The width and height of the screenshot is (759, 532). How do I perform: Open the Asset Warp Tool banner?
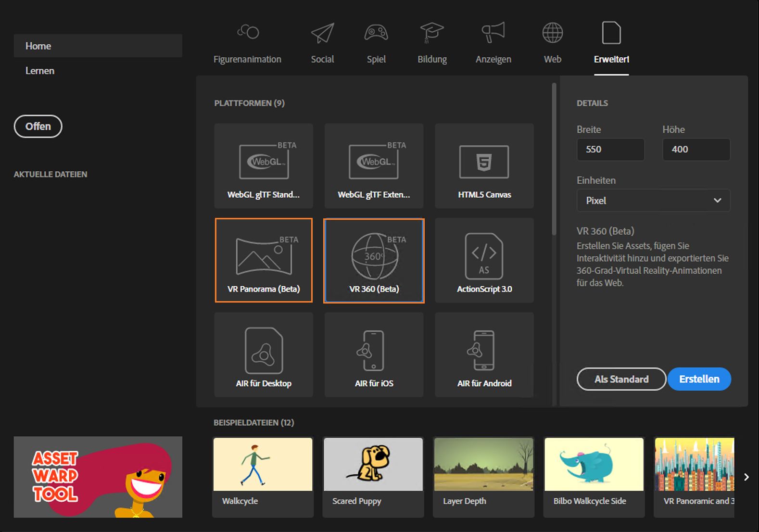[x=98, y=477]
